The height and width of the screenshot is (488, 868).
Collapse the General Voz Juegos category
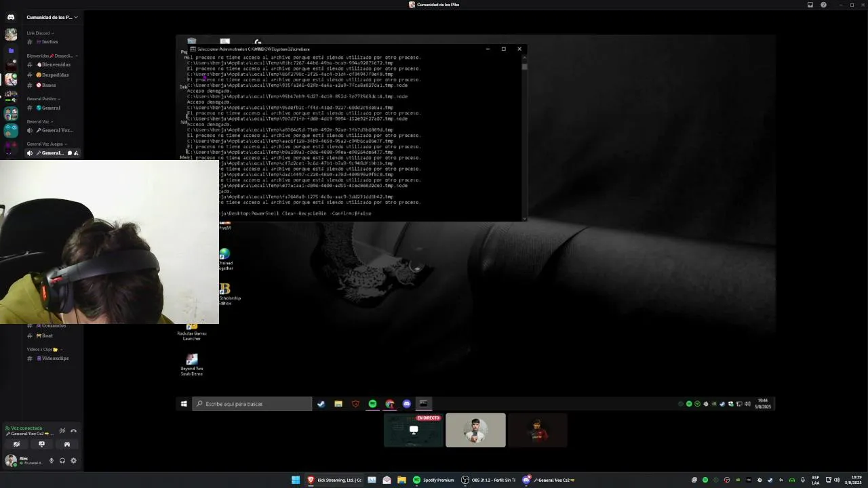pyautogui.click(x=47, y=144)
